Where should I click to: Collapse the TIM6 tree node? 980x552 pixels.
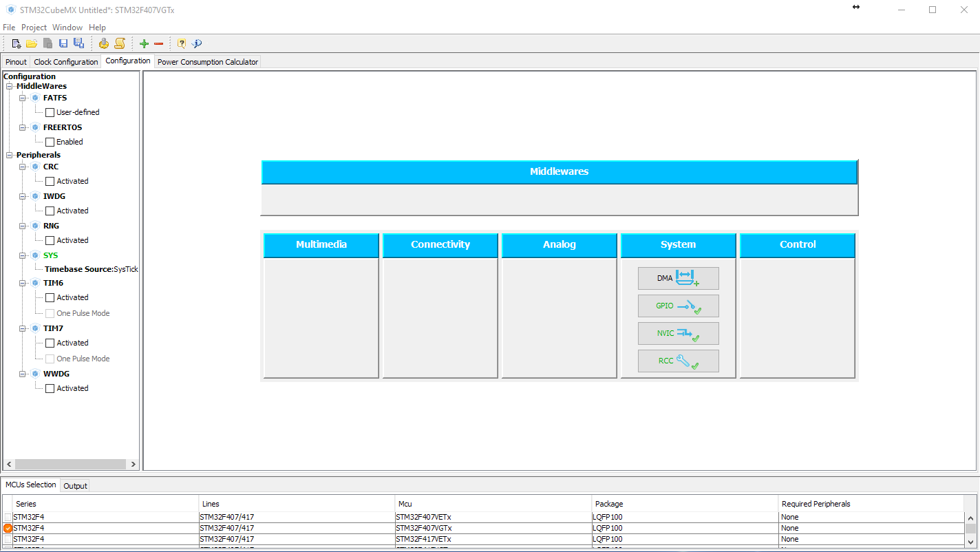tap(22, 283)
